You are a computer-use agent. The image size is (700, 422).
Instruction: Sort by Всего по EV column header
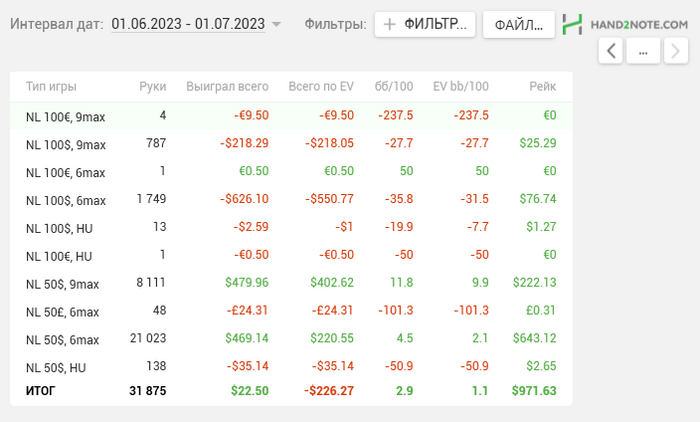[x=320, y=87]
